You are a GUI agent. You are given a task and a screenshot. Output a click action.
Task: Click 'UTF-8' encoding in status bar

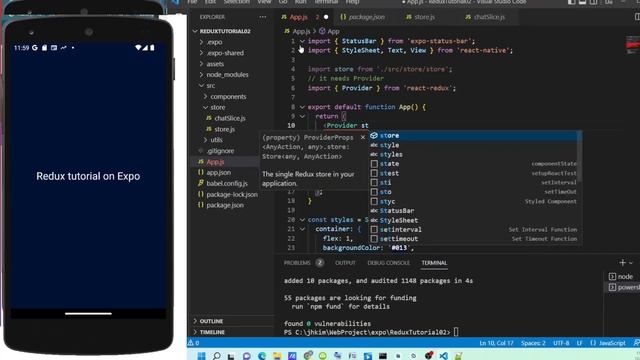561,343
